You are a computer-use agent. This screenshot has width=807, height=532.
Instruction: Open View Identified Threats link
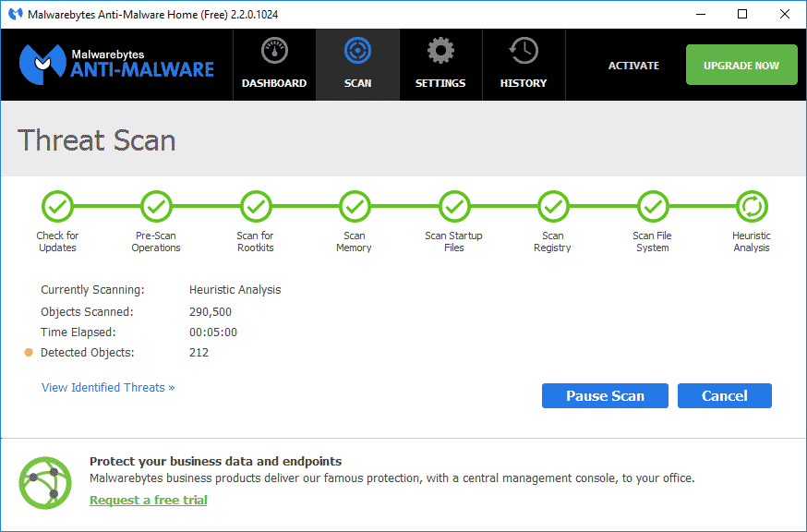[x=108, y=388]
